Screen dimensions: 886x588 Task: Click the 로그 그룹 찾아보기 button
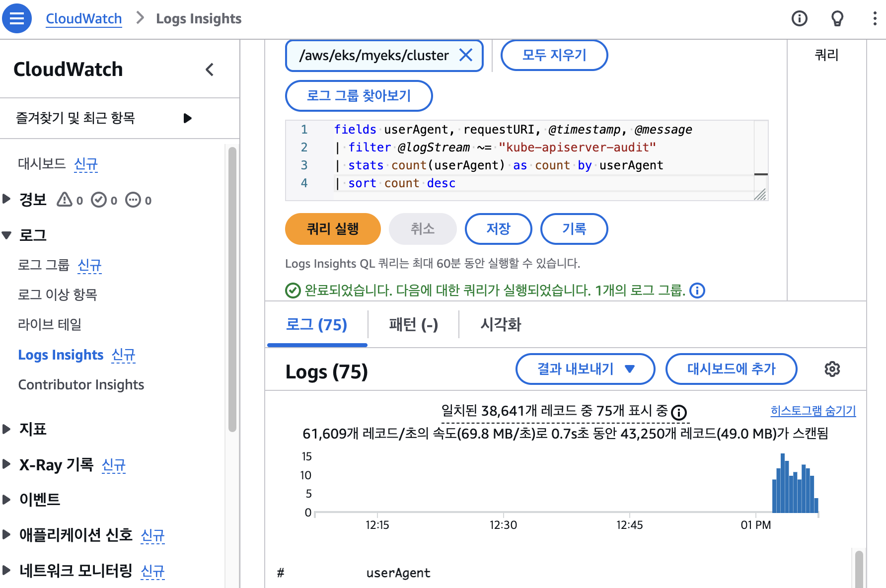click(x=359, y=96)
